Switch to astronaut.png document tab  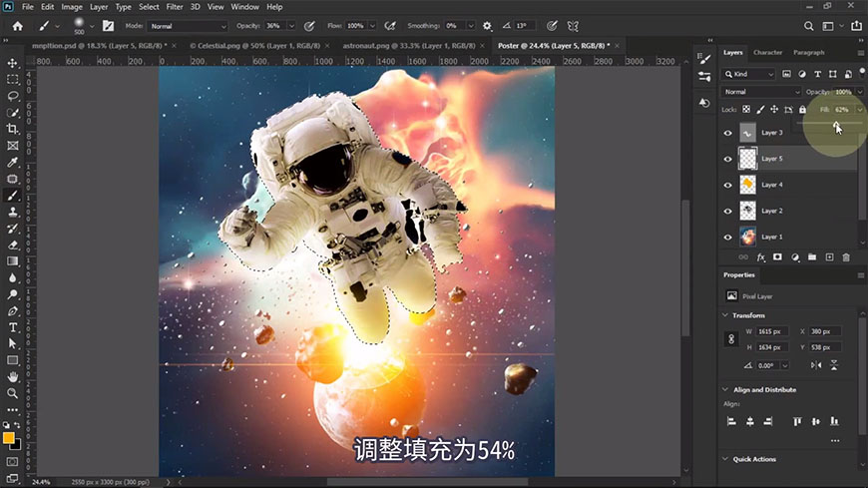pyautogui.click(x=408, y=46)
